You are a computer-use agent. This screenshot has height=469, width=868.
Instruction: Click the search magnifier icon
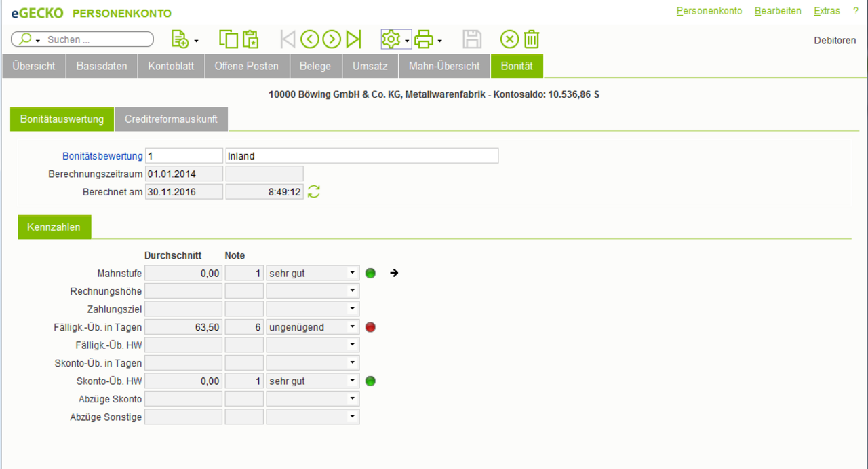click(24, 39)
